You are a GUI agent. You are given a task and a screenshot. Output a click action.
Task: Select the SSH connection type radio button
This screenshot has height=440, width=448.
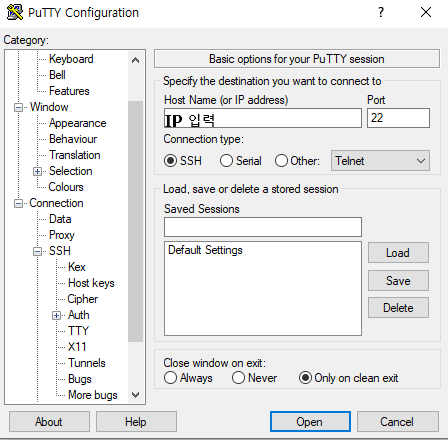pos(170,161)
